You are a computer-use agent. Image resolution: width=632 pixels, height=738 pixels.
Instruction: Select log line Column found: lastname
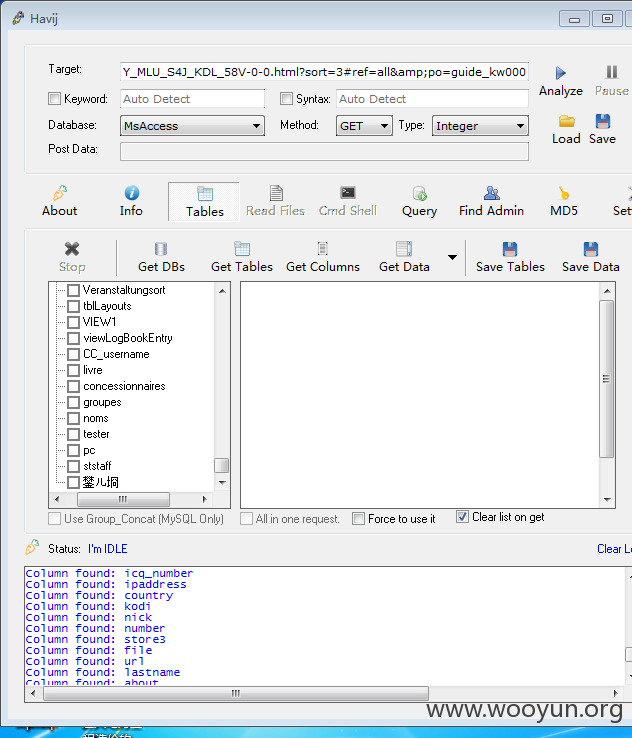[x=103, y=673]
